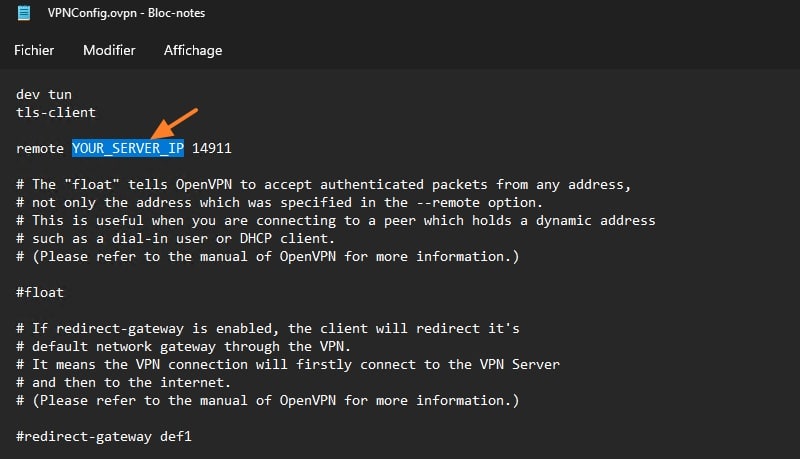Click on the "dev tun" line
The height and width of the screenshot is (459, 800).
click(x=44, y=94)
